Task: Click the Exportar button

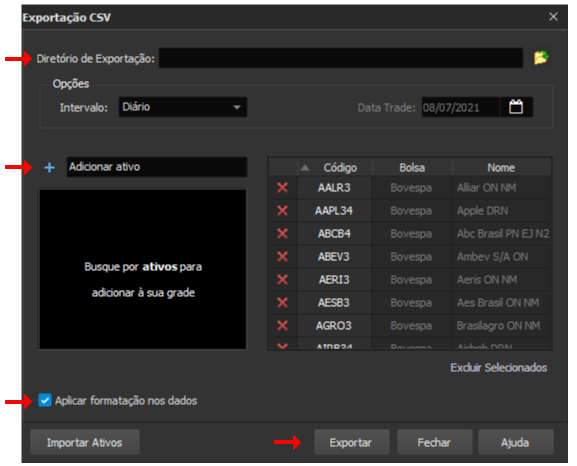Action: point(351,442)
